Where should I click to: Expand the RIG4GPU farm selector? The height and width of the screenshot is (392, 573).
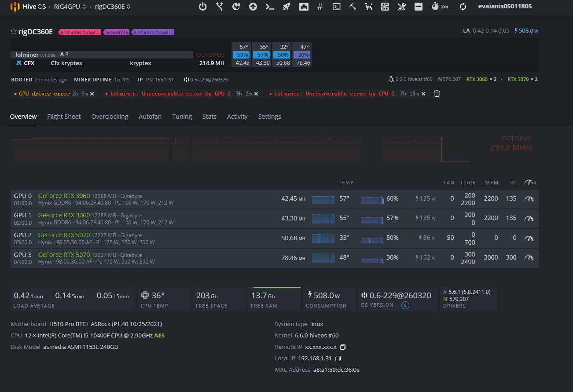tap(70, 7)
